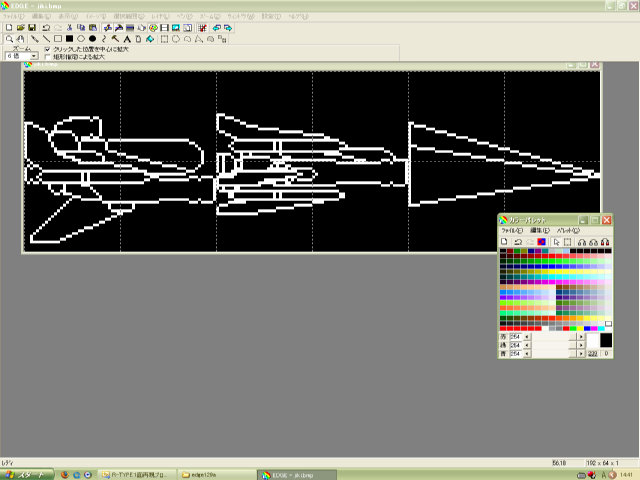Pick the bright yellow swatch in bottom palette row
The image size is (640, 480).
(580, 328)
